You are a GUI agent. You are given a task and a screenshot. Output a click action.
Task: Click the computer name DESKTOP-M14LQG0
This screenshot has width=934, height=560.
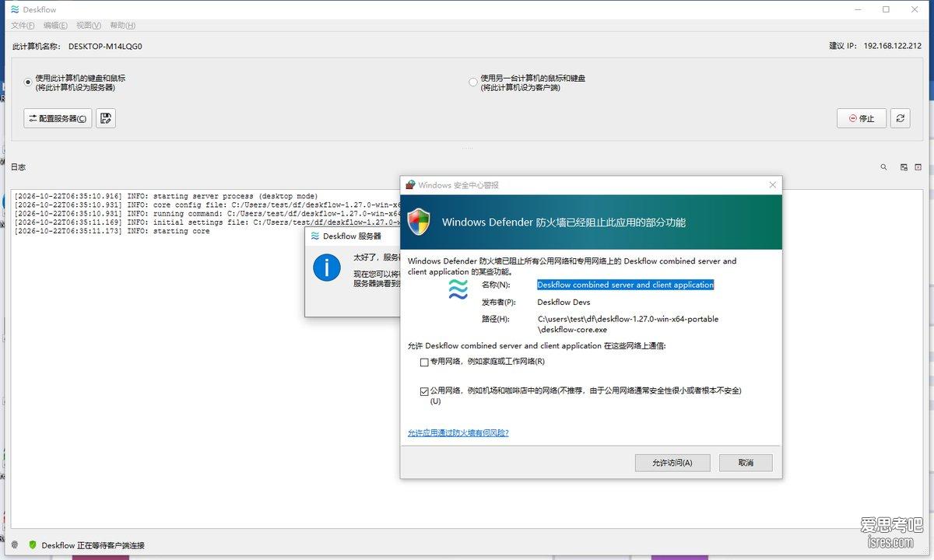105,46
